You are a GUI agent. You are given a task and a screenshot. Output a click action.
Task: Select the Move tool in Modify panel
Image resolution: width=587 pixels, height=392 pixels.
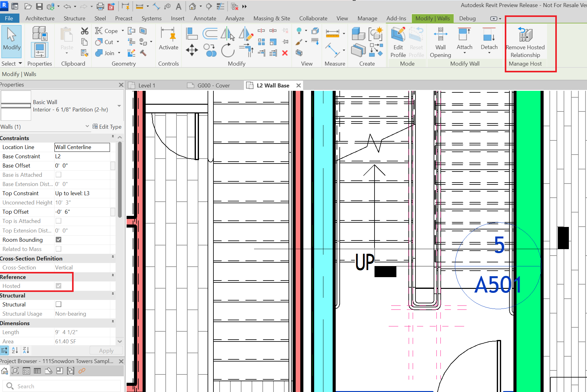(x=192, y=50)
